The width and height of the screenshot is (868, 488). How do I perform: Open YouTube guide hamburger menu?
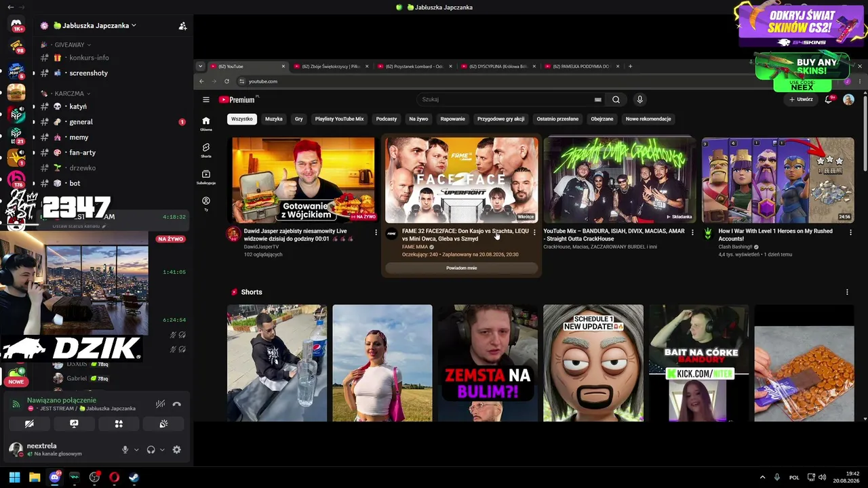tap(206, 100)
